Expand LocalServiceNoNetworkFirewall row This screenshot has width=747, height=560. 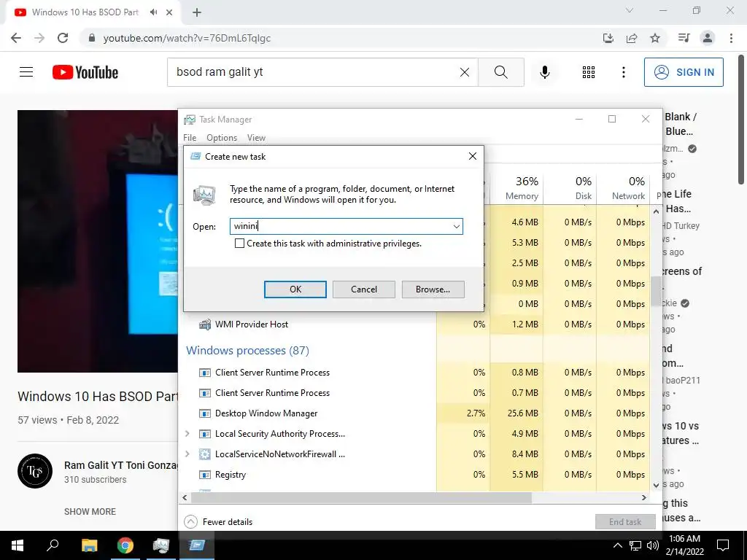[x=187, y=454]
